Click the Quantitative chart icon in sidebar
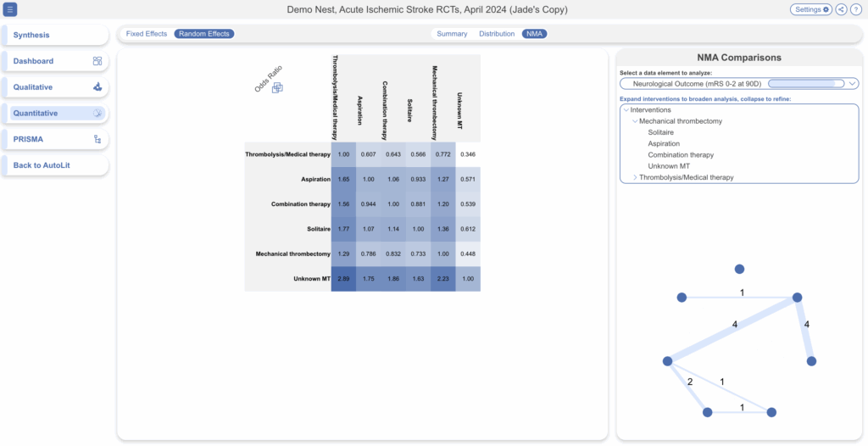 97,113
